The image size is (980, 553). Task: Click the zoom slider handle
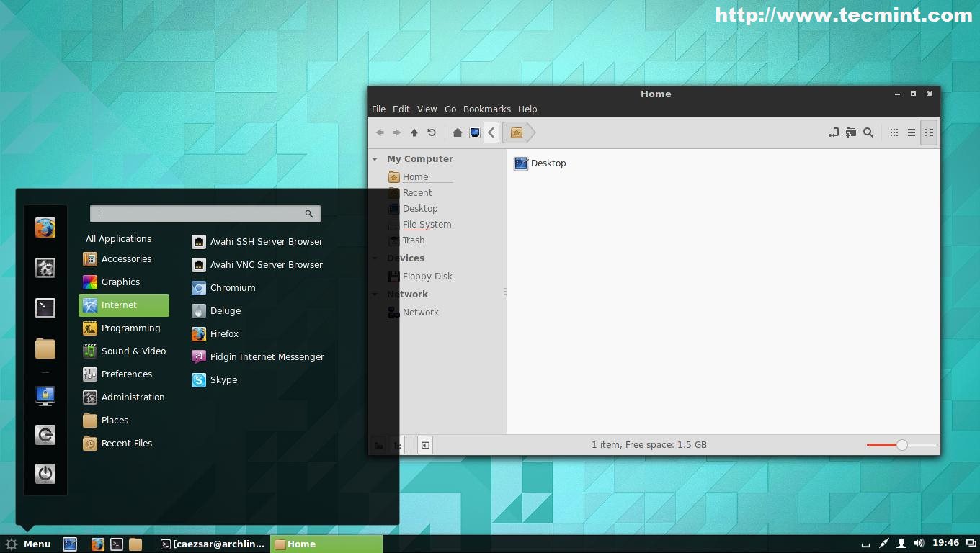click(x=901, y=445)
